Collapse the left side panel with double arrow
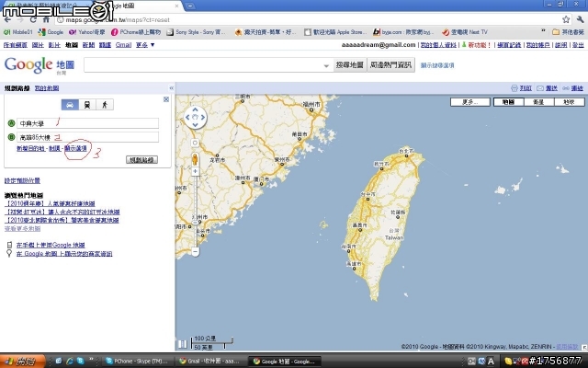Screen dimensions: 588x368 [172, 88]
